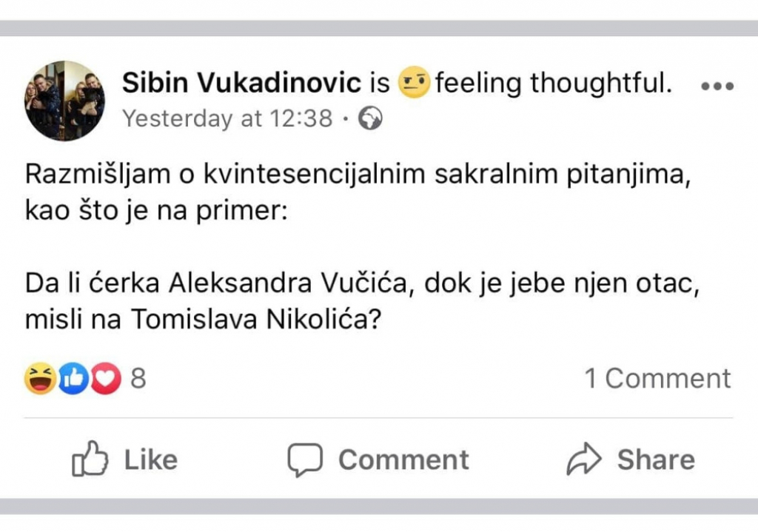Viewport: 758px width, 532px height.
Task: Click the Like button to like the post
Action: (x=126, y=459)
